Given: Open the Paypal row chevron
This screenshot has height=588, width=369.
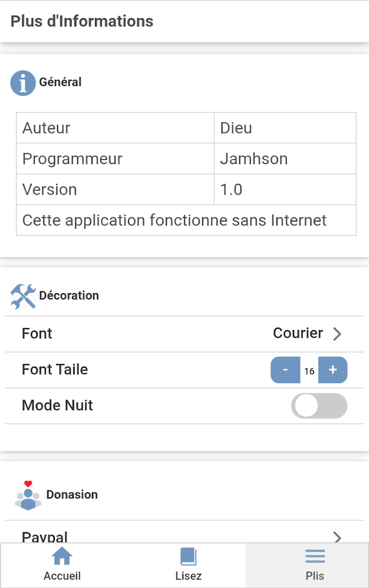Looking at the screenshot, I should pos(337,538).
